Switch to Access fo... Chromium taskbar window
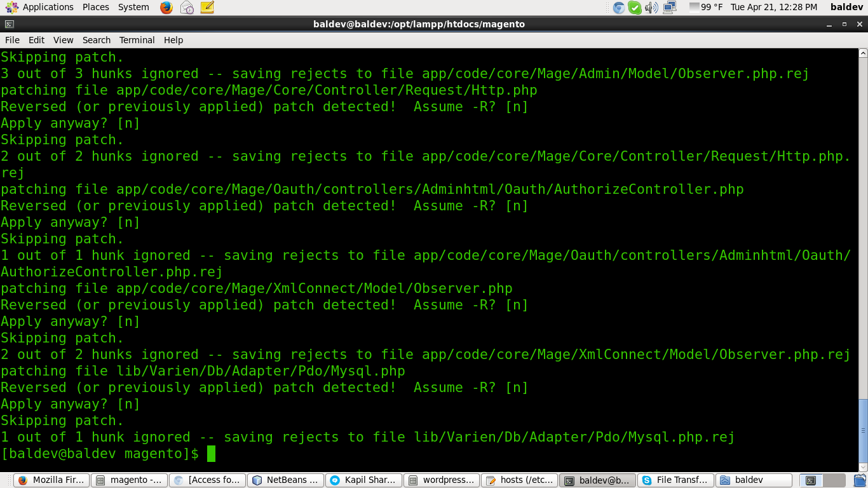 coord(208,480)
